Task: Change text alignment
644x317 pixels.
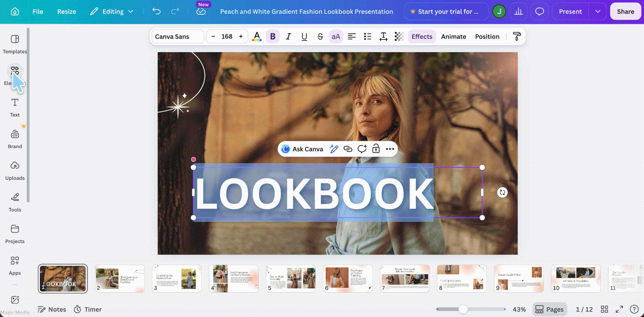Action: [352, 37]
